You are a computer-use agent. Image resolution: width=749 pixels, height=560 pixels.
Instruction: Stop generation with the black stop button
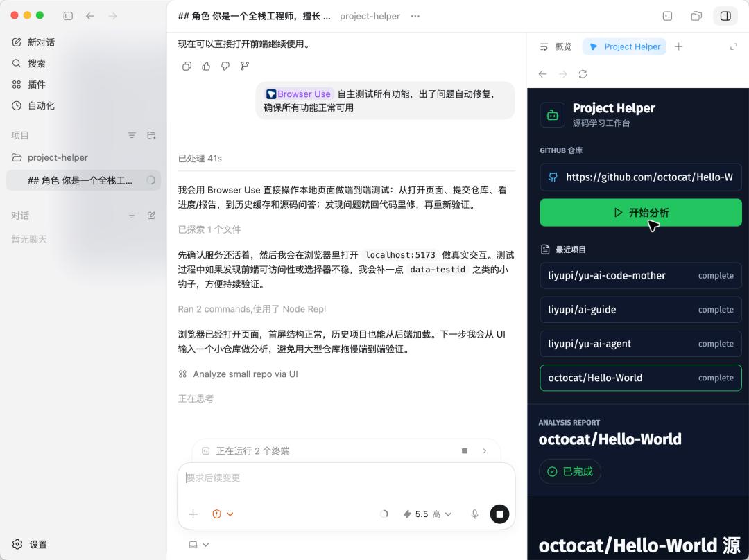click(499, 514)
